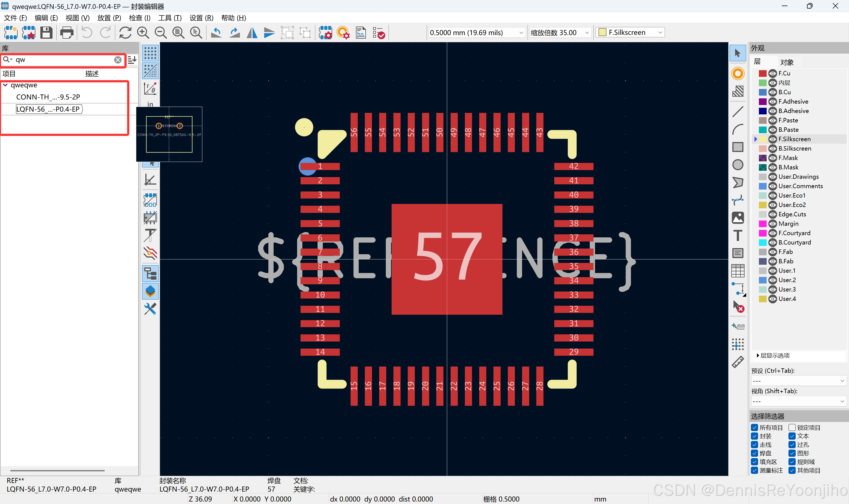Open the F.Silkscreen layer selector dropdown
Screen dimensions: 849x504
[x=630, y=33]
